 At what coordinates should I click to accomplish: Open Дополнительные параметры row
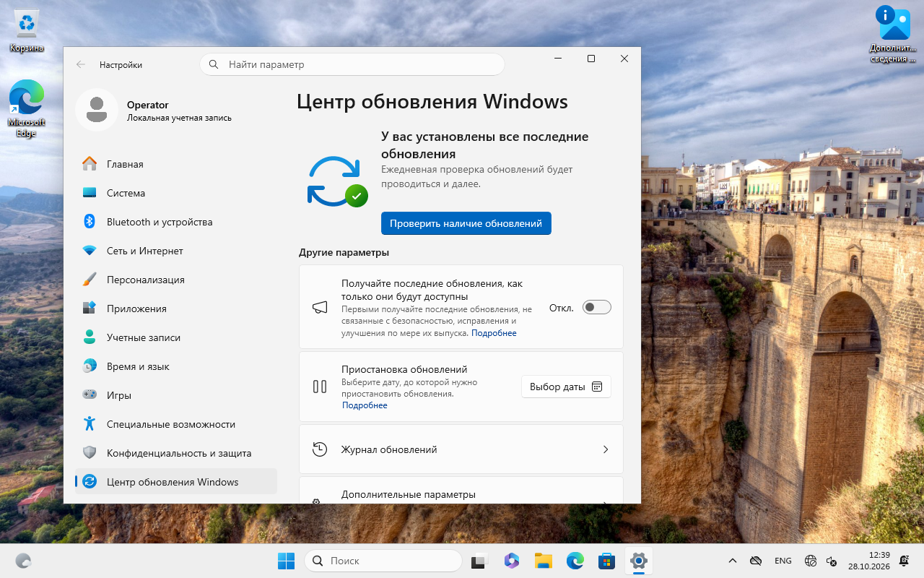[x=461, y=491]
